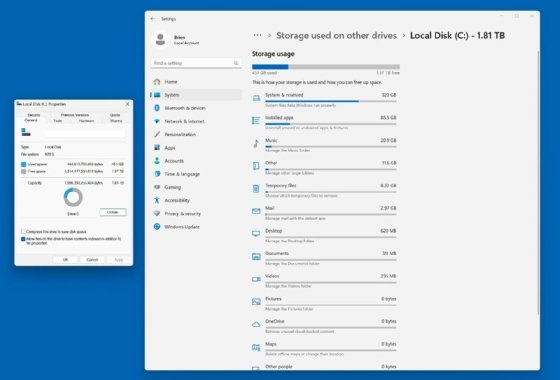Close the Local Disk Properties dialog
This screenshot has width=560, height=380.
pos(128,104)
